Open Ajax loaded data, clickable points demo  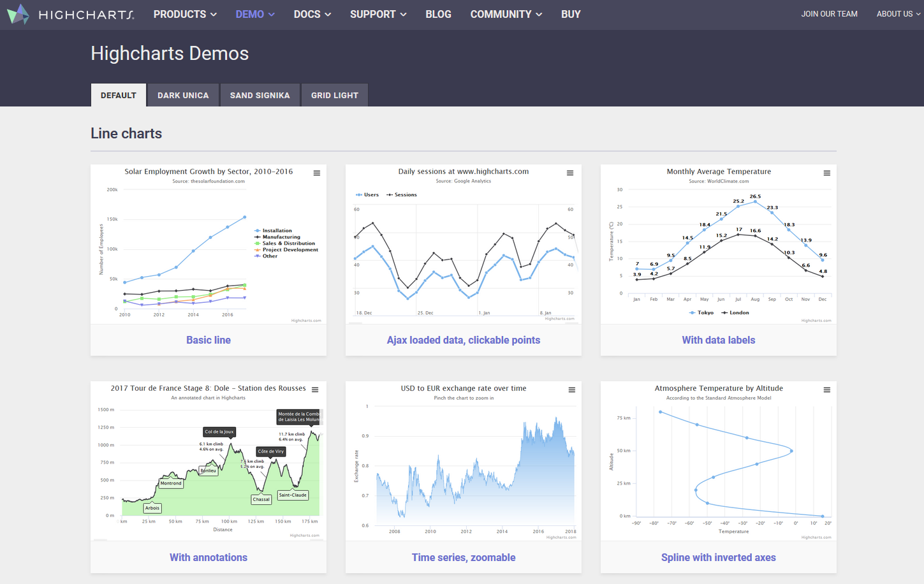coord(464,340)
